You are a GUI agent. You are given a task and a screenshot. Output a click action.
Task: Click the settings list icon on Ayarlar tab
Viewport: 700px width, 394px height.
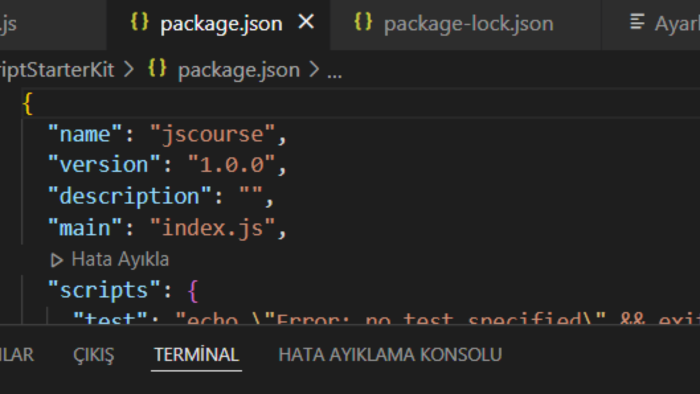637,21
